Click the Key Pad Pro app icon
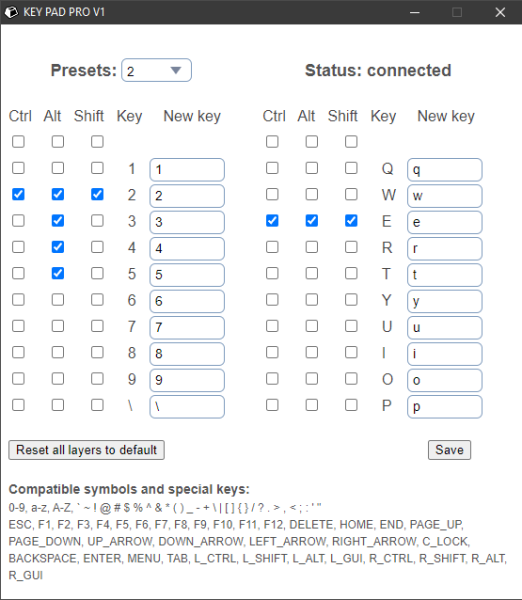Screen dimensions: 522x600 [x=11, y=12]
